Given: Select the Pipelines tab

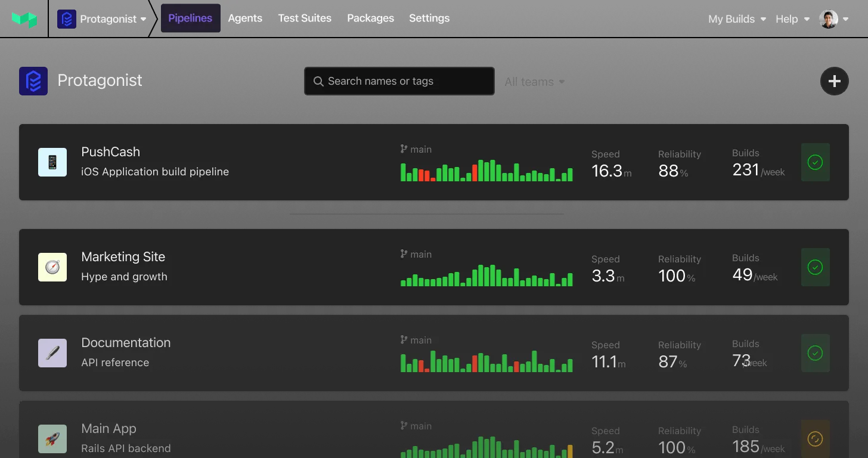Looking at the screenshot, I should point(190,18).
